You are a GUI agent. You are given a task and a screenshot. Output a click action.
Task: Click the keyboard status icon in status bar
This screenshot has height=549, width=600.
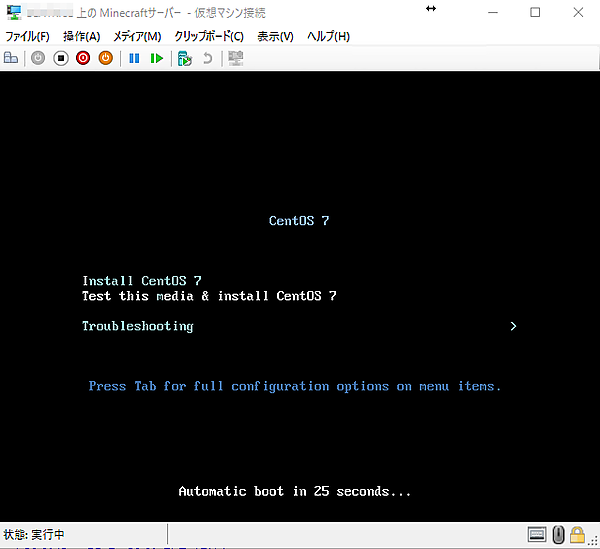tap(536, 534)
